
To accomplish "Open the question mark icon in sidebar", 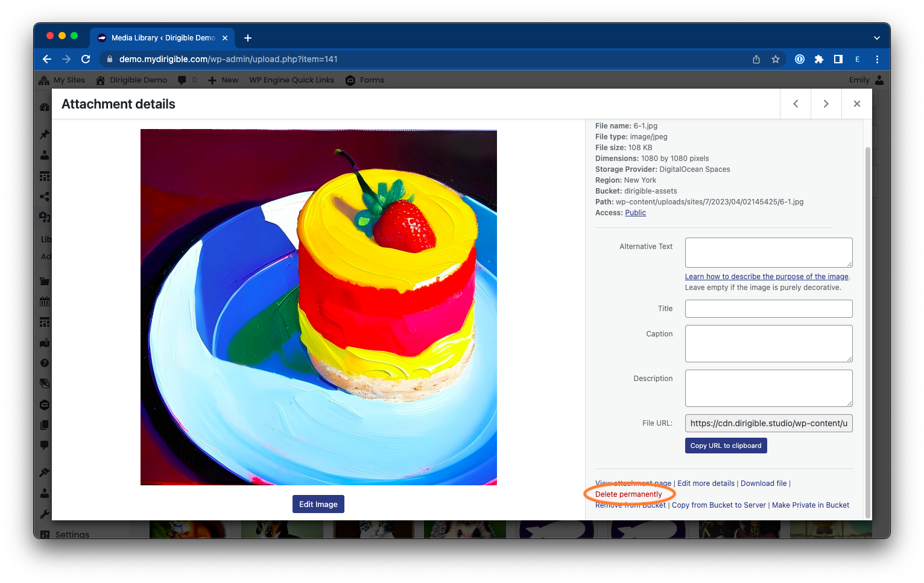I will pyautogui.click(x=45, y=363).
